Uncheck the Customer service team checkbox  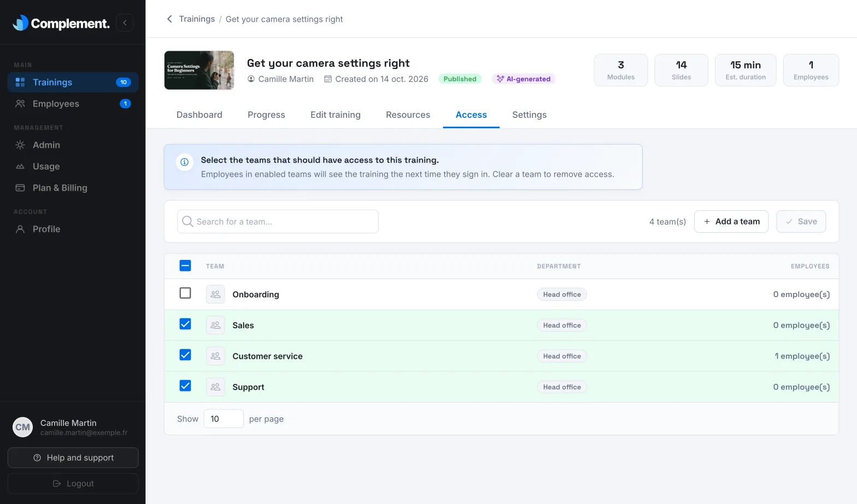tap(185, 355)
